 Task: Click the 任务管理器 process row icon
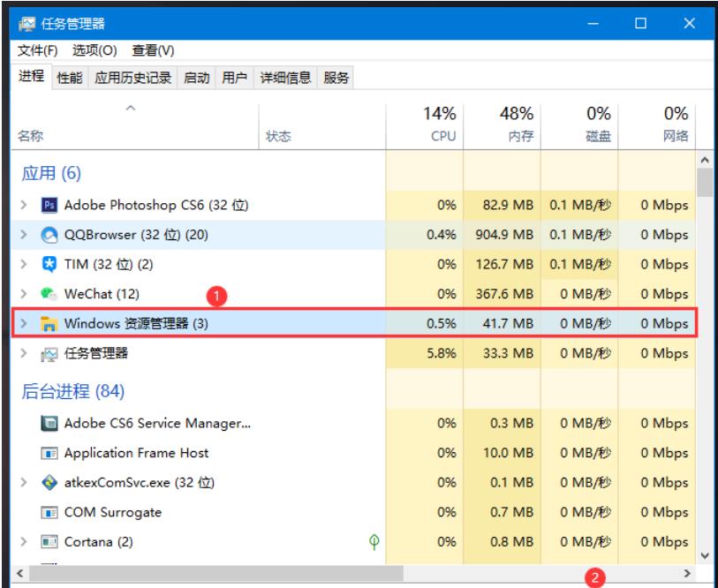pos(49,353)
